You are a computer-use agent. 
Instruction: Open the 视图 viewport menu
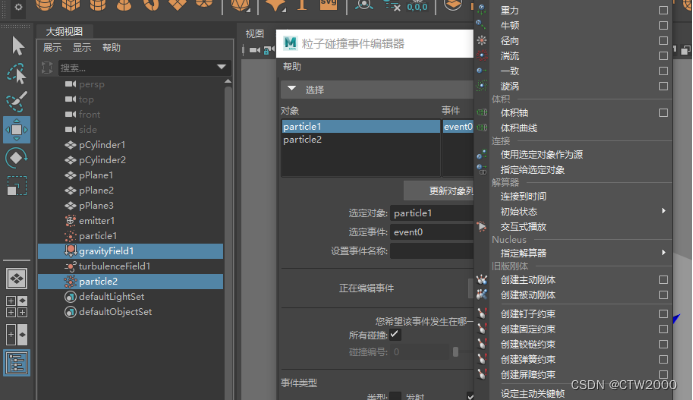(x=255, y=34)
